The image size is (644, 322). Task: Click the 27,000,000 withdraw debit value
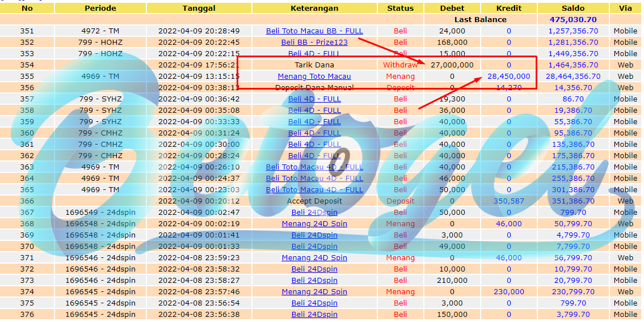click(x=452, y=65)
